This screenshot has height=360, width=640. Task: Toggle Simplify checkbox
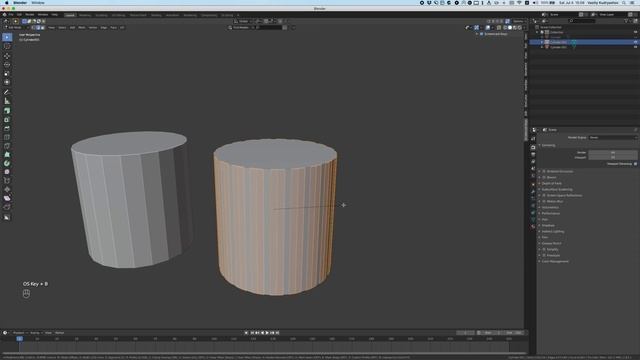544,249
